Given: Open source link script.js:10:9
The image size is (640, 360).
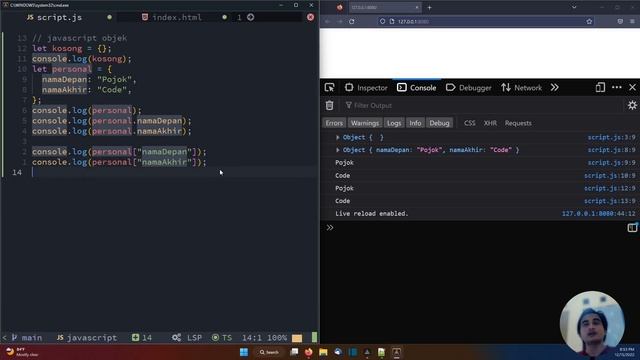Looking at the screenshot, I should point(610,176).
